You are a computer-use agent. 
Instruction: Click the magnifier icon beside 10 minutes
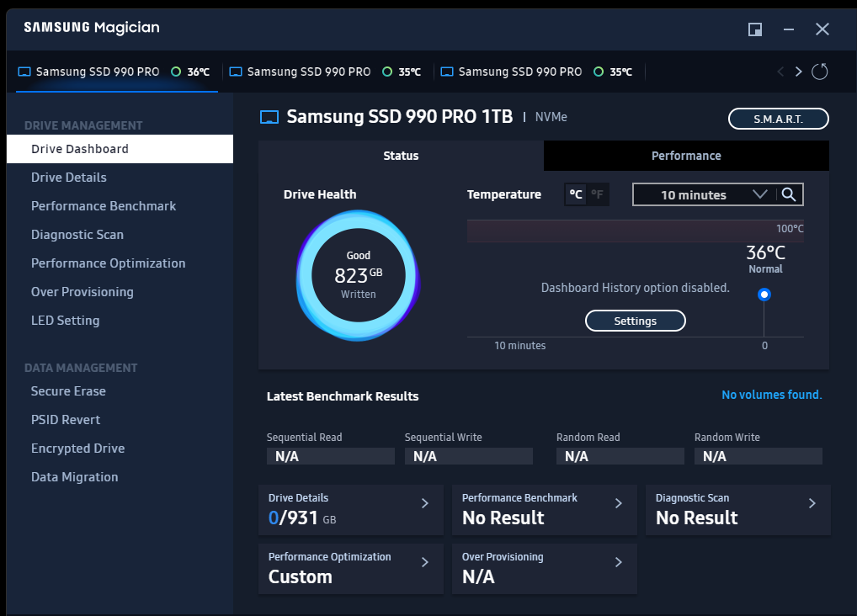(789, 194)
